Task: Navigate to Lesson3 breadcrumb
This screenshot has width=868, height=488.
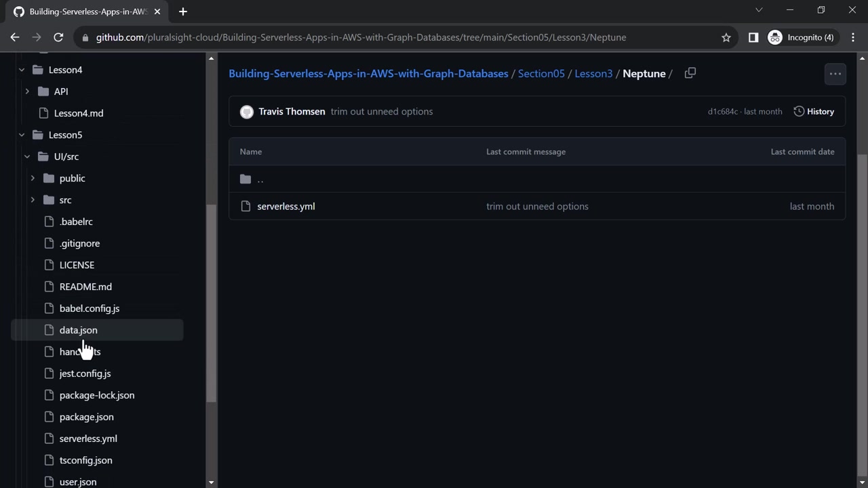Action: (593, 74)
